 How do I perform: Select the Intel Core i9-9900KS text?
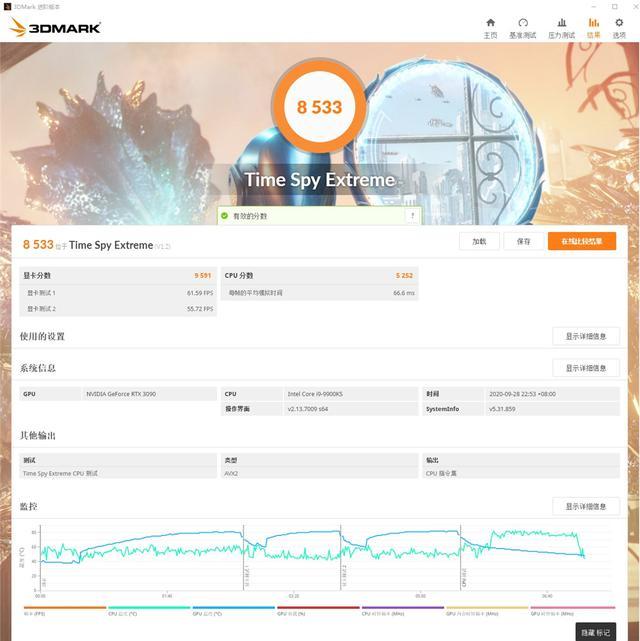tap(315, 394)
